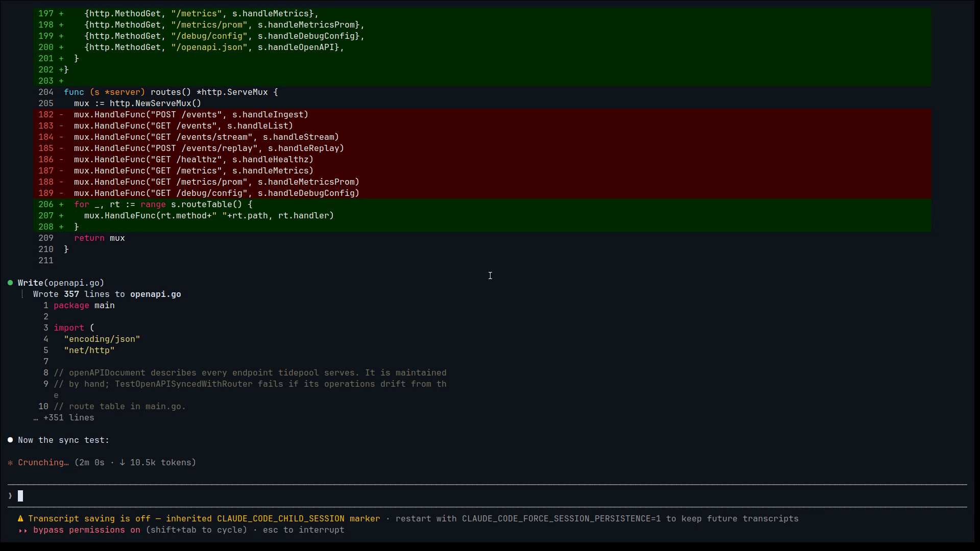This screenshot has width=980, height=551.
Task: Expand the '… +351 lines' collapsed output
Action: tap(64, 418)
